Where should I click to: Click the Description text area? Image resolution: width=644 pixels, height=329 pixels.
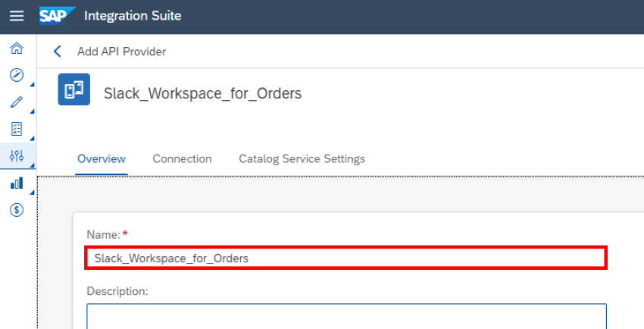click(347, 316)
